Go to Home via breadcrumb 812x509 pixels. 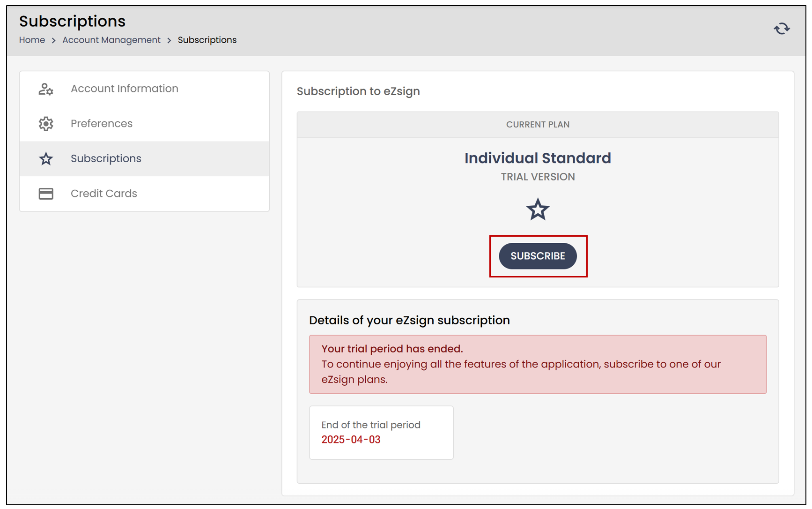pyautogui.click(x=32, y=40)
